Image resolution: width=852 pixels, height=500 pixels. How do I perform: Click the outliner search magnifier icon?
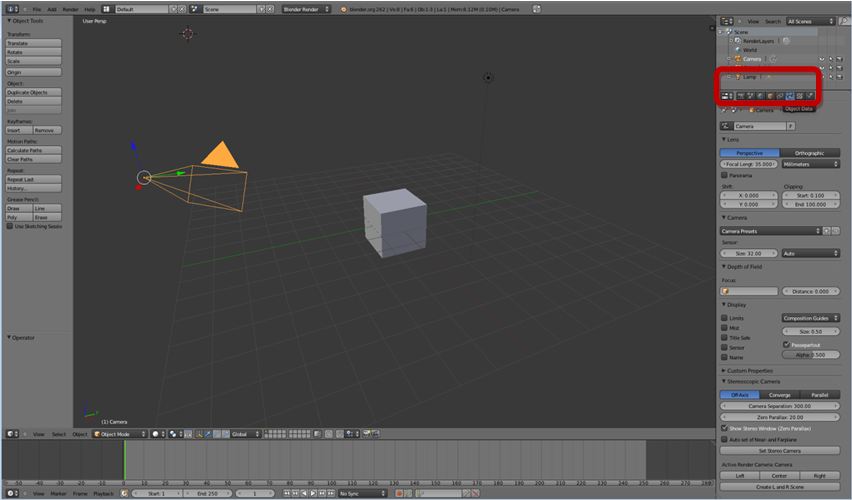844,21
